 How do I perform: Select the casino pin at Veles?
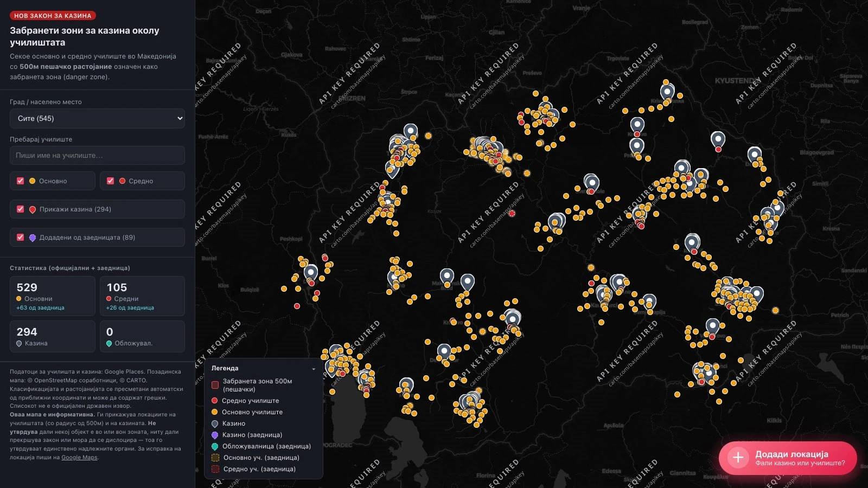pyautogui.click(x=556, y=222)
